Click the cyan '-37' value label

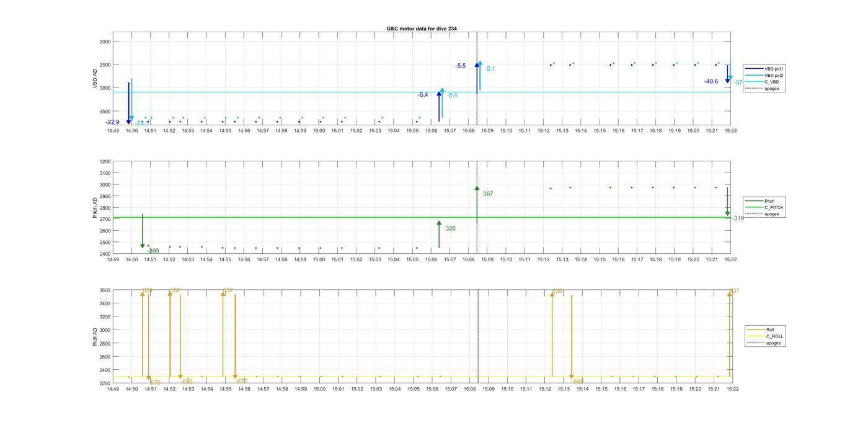(738, 83)
